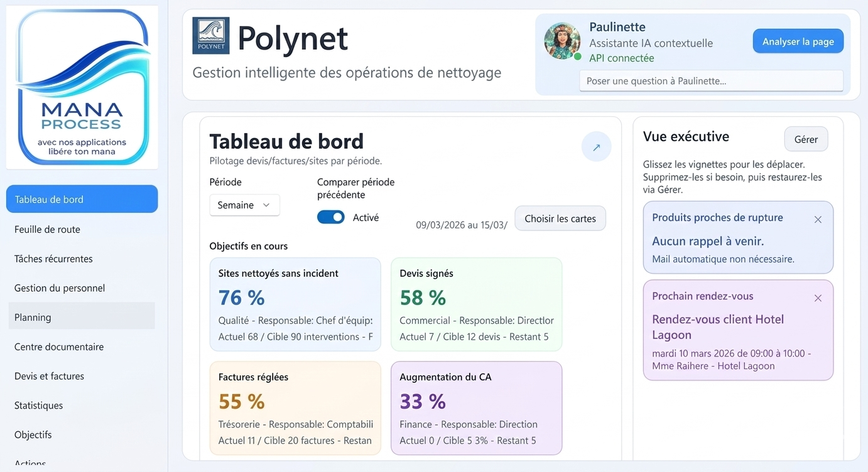The image size is (868, 472).
Task: Click Paulinette's avatar picture
Action: pyautogui.click(x=561, y=41)
